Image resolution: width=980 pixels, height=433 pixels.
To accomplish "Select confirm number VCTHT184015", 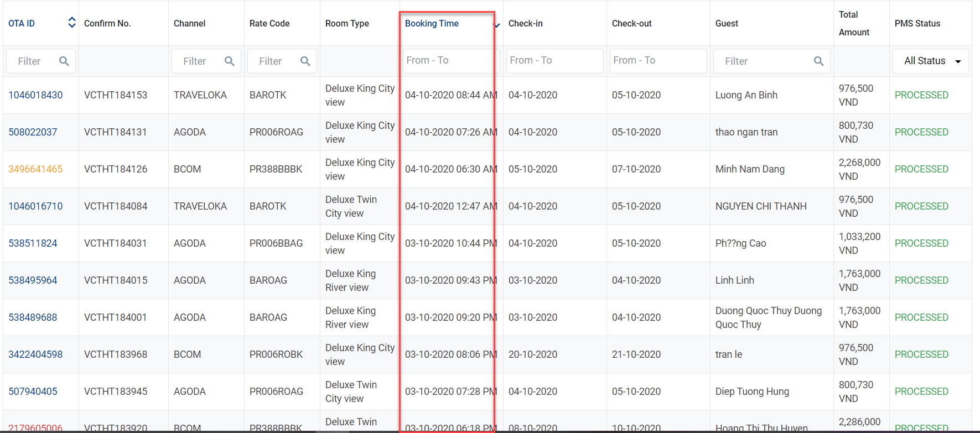I will click(116, 280).
